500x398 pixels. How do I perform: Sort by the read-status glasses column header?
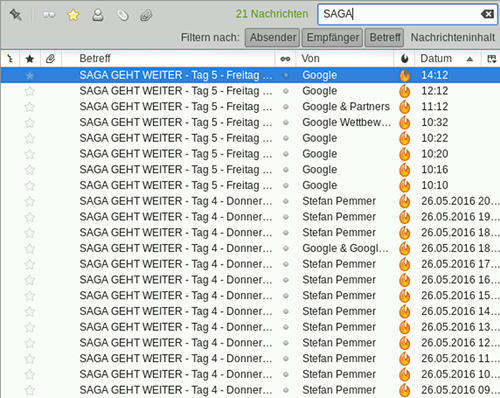(x=285, y=59)
